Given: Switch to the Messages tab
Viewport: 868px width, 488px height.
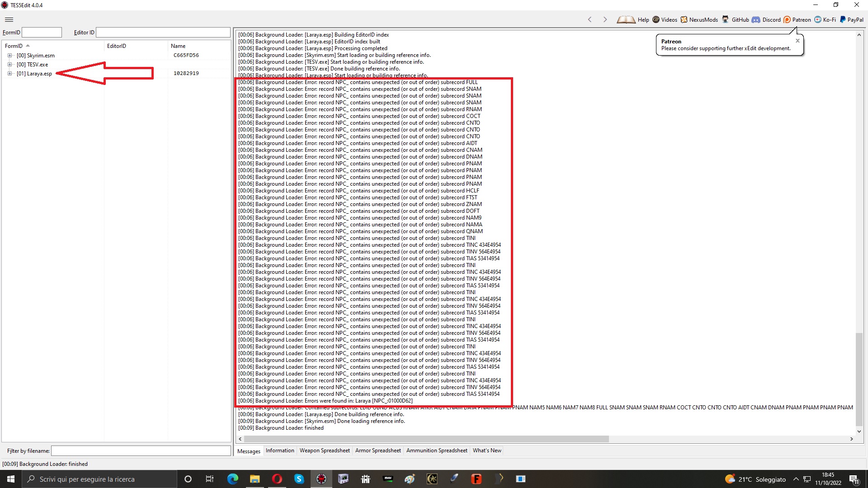Looking at the screenshot, I should point(249,451).
